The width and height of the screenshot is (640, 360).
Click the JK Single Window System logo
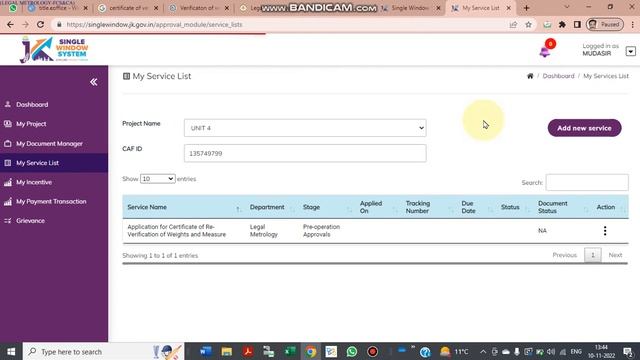coord(54,49)
